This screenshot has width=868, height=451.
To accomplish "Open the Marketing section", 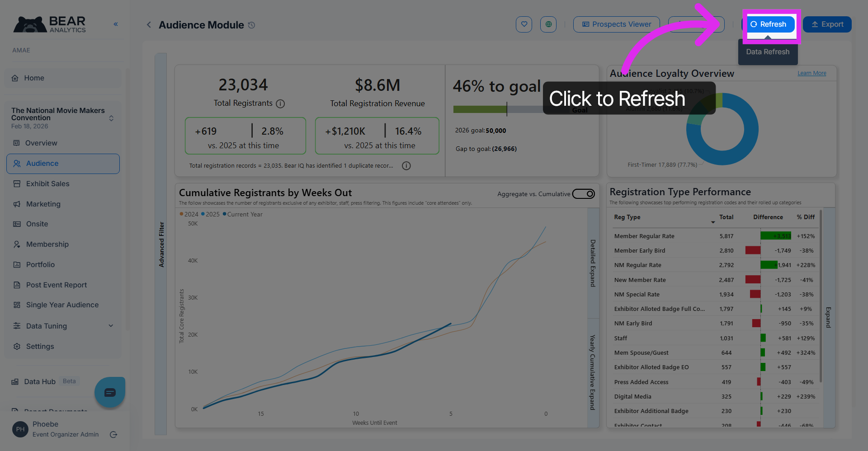I will [63, 204].
